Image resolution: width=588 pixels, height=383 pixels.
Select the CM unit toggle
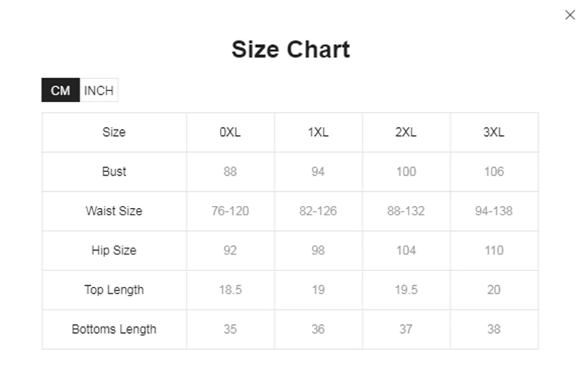[x=60, y=90]
